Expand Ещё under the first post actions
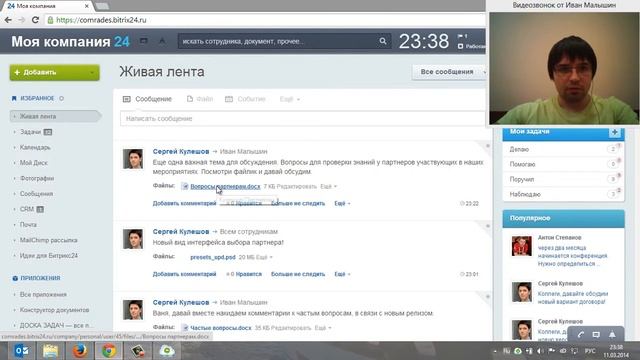The image size is (640, 360). [x=342, y=203]
